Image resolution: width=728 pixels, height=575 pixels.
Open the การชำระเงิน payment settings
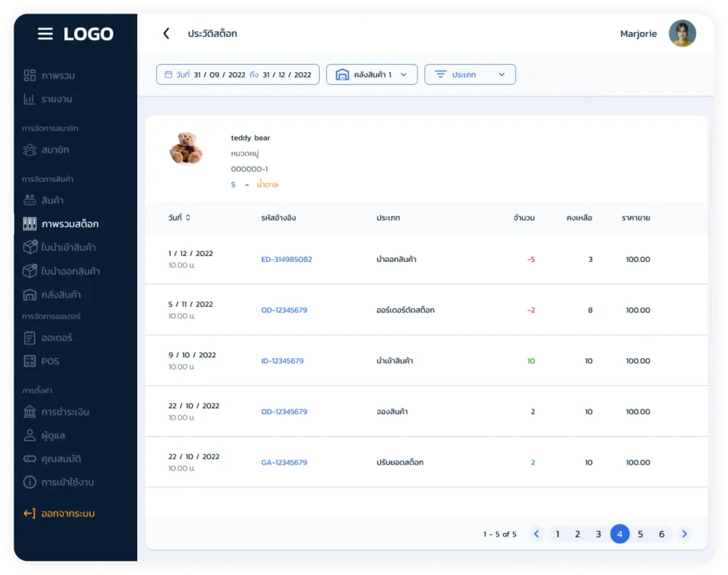[56, 412]
